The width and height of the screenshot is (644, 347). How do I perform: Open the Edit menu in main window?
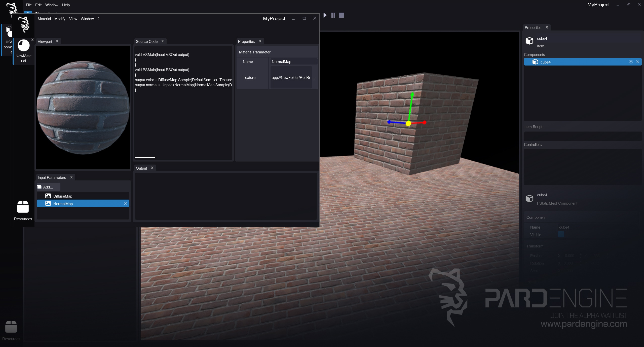point(38,5)
